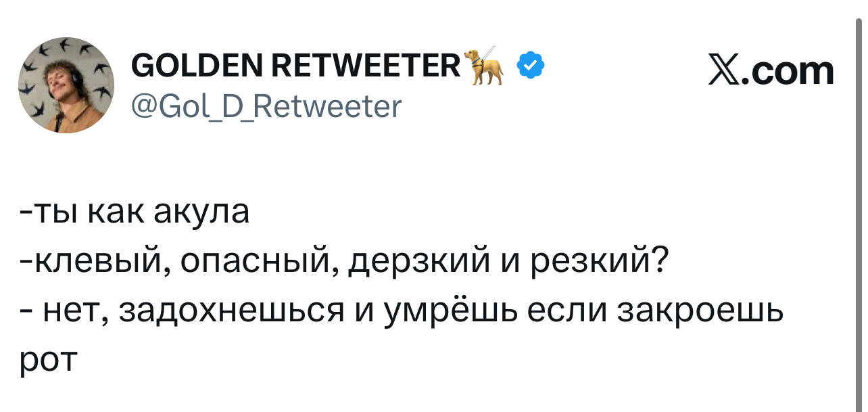Open the @Gol_D_Retweeter handle link
The width and height of the screenshot is (868, 412).
tap(265, 106)
